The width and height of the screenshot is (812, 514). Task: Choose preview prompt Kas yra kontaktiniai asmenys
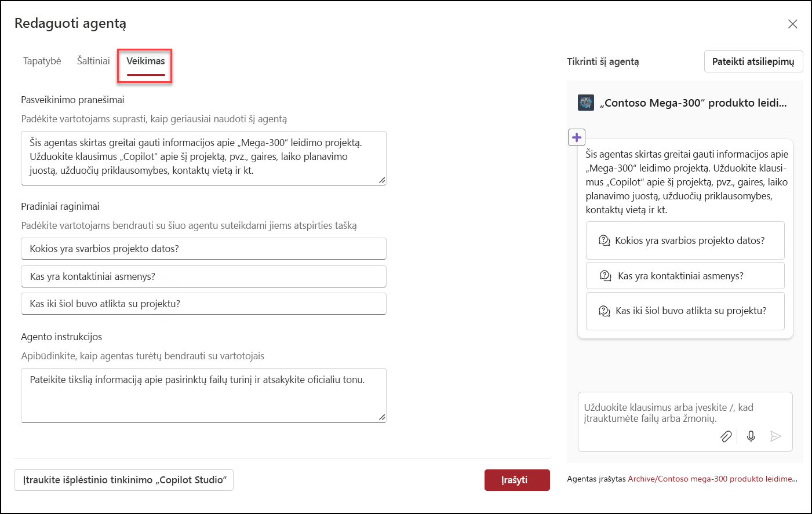685,276
